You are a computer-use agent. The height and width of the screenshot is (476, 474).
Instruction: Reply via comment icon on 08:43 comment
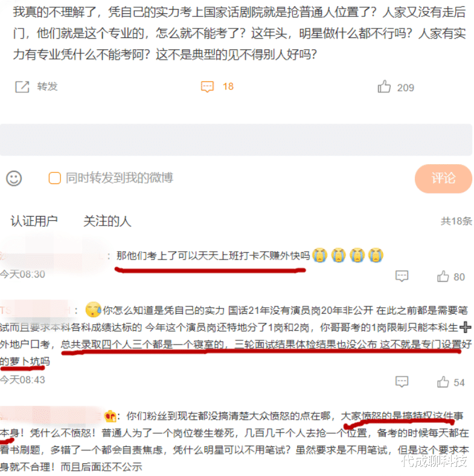click(402, 382)
